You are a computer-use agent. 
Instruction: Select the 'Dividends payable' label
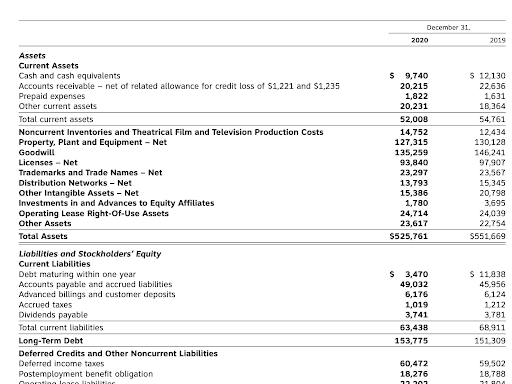pyautogui.click(x=53, y=315)
